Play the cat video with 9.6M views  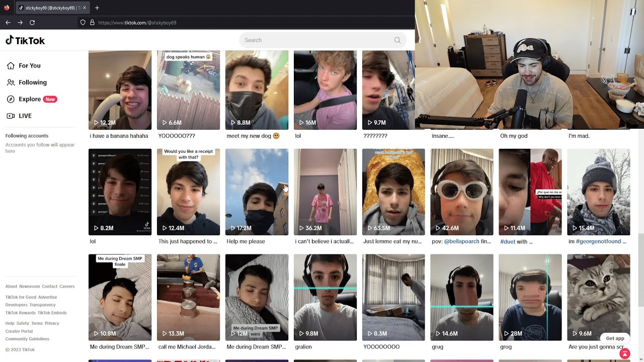click(x=599, y=298)
